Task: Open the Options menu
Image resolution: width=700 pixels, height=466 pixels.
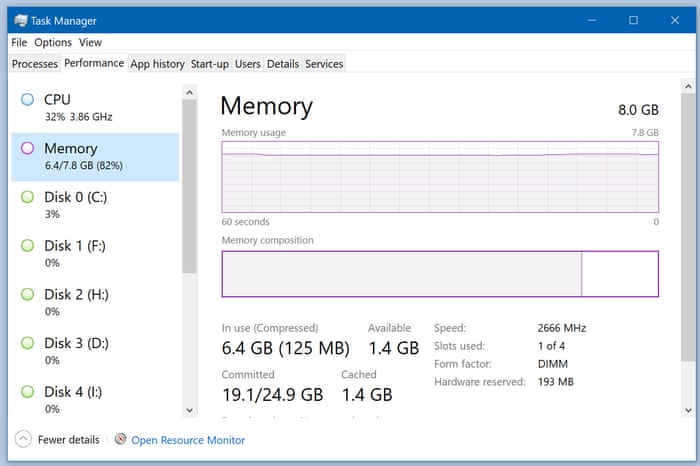Action: 53,43
